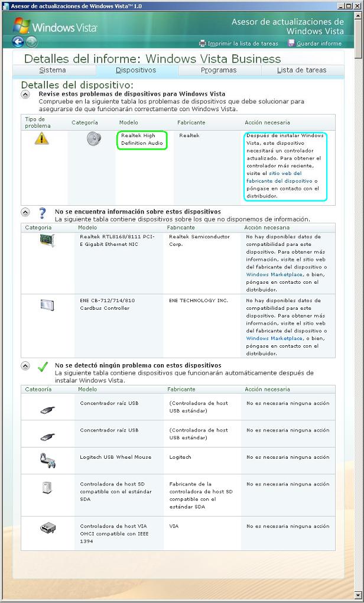Close the Asesor de actualizaciones window
The width and height of the screenshot is (364, 603).
[357, 6]
